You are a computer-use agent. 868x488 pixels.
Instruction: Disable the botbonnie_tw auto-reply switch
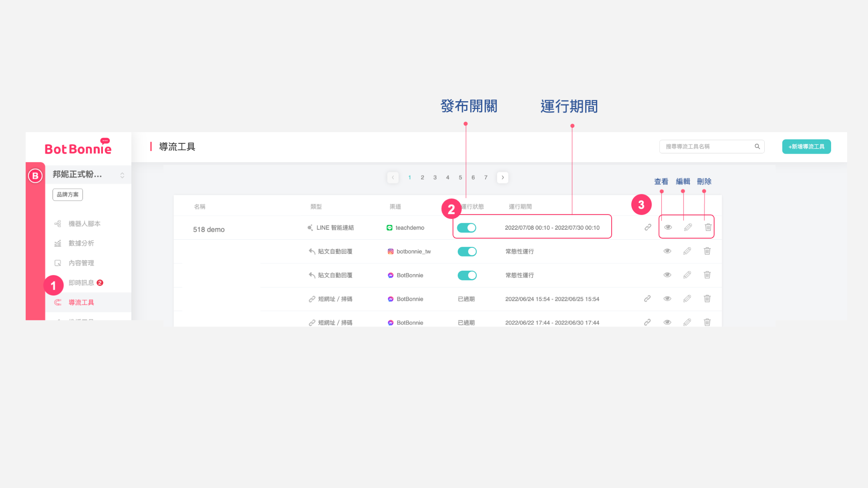(x=467, y=251)
